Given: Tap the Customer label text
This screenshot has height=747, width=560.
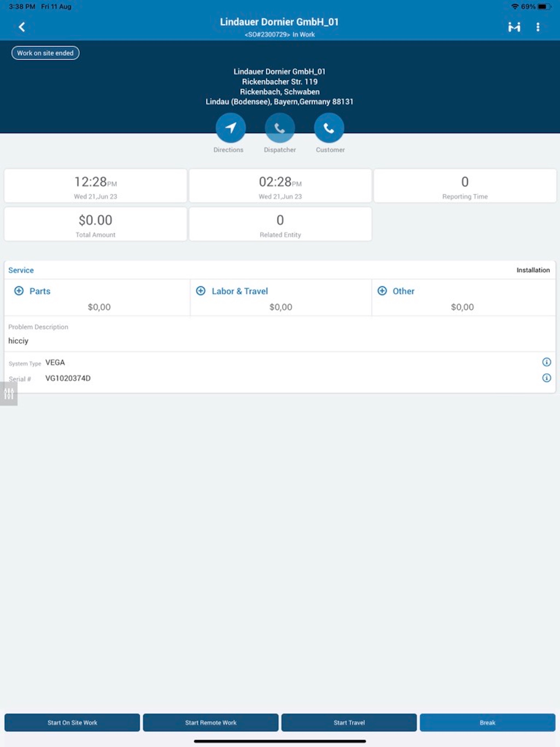Looking at the screenshot, I should pyautogui.click(x=330, y=150).
